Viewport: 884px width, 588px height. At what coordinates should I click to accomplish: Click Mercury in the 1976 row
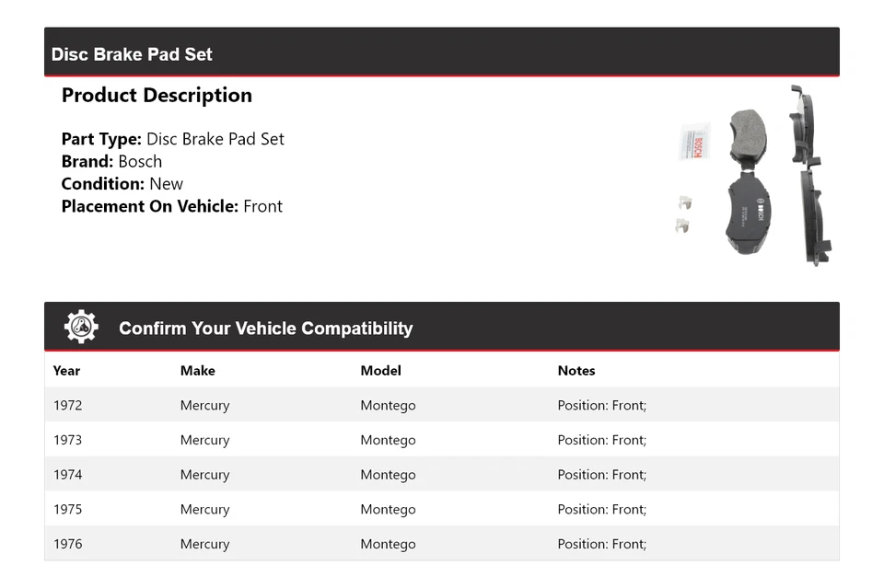coord(204,544)
